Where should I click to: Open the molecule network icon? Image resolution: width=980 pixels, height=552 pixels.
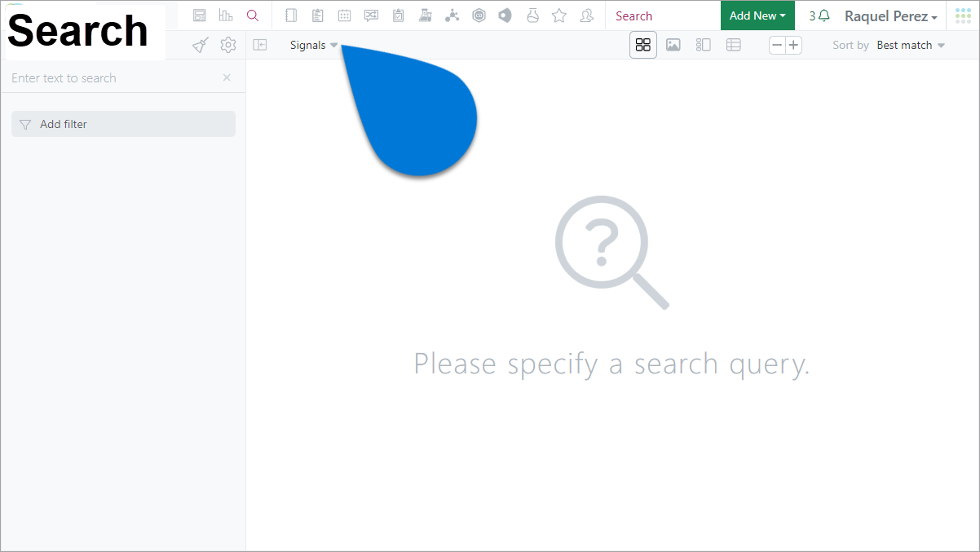click(x=452, y=15)
